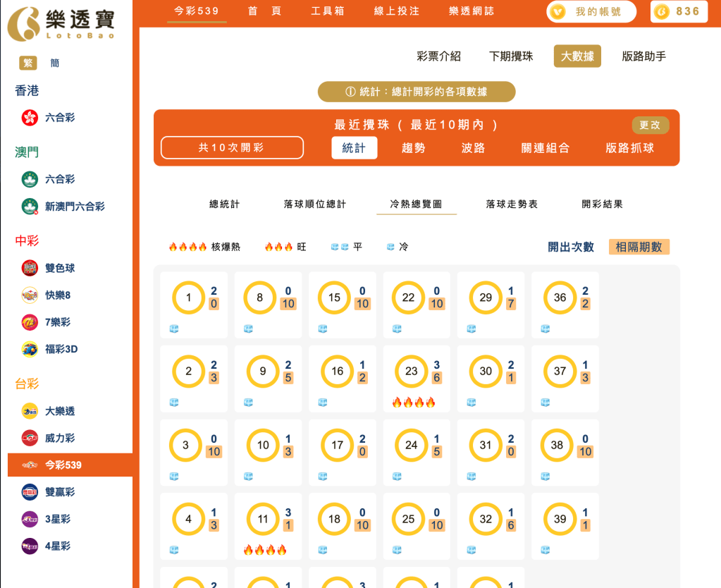
Task: Switch to the 趨勢 tab
Action: 413,149
